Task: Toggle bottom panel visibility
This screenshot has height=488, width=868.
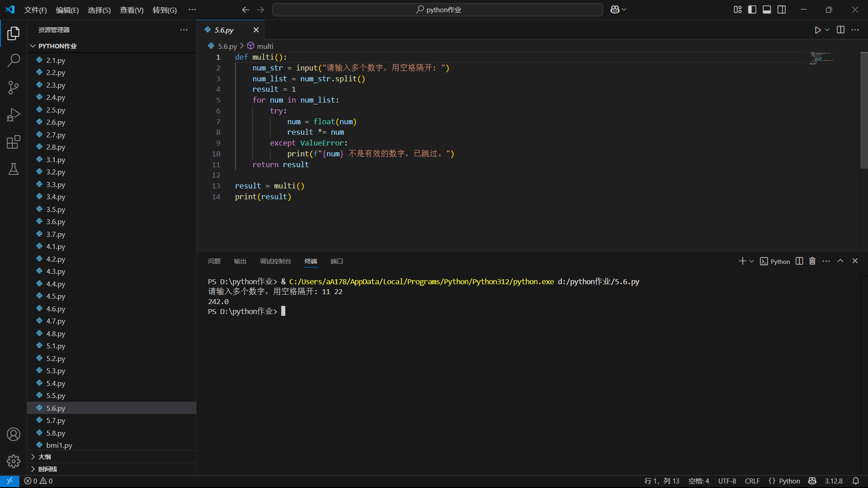Action: [x=767, y=9]
